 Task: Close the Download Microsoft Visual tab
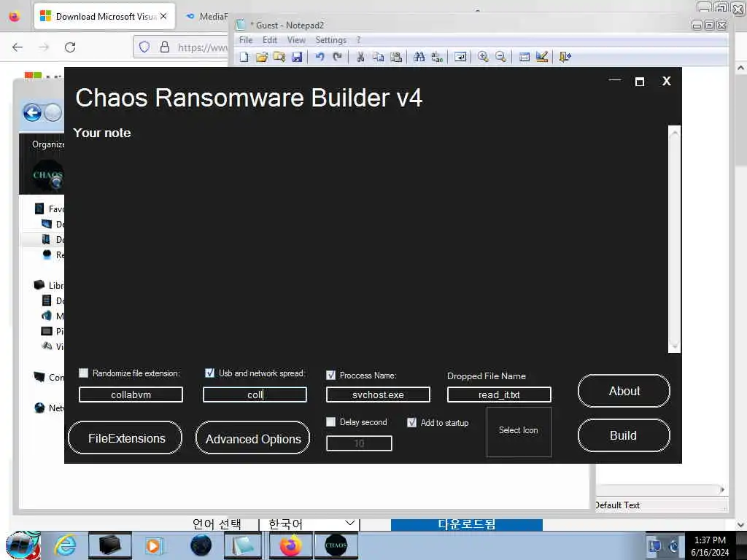[x=163, y=16]
